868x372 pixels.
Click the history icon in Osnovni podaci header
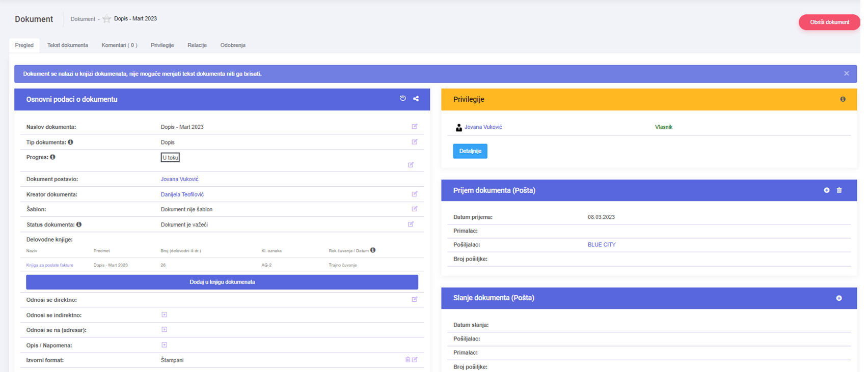[x=402, y=99]
